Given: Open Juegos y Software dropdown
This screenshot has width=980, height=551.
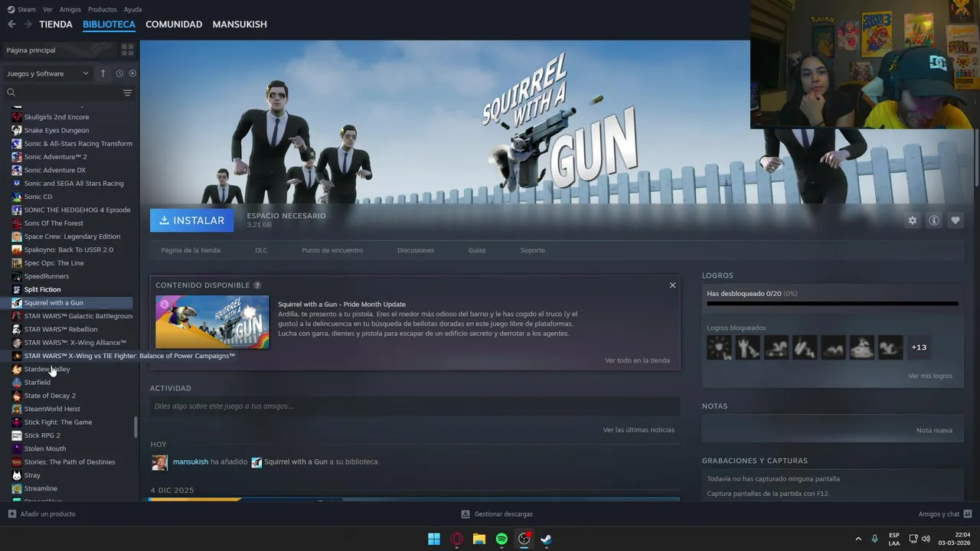Looking at the screenshot, I should 48,73.
